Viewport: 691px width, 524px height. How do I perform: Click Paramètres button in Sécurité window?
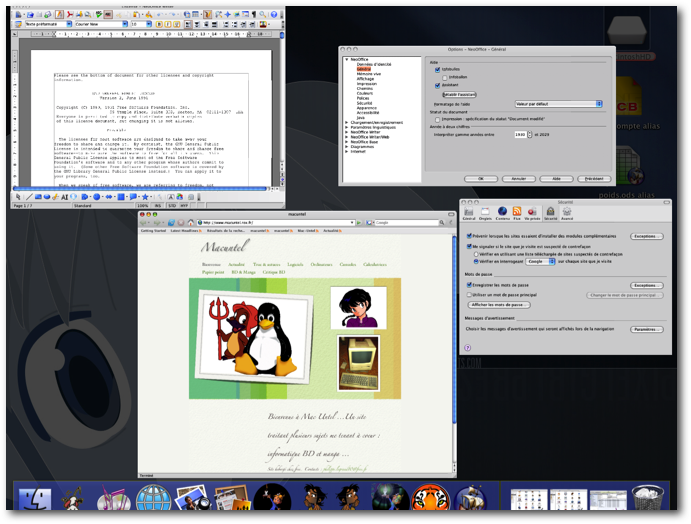coord(646,329)
